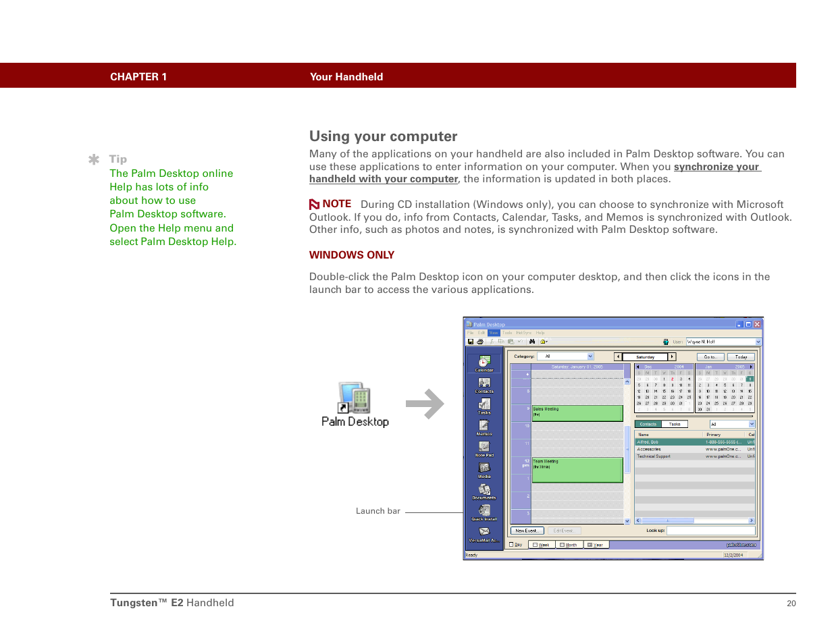Open the Help menu
834x644 pixels.
point(540,333)
